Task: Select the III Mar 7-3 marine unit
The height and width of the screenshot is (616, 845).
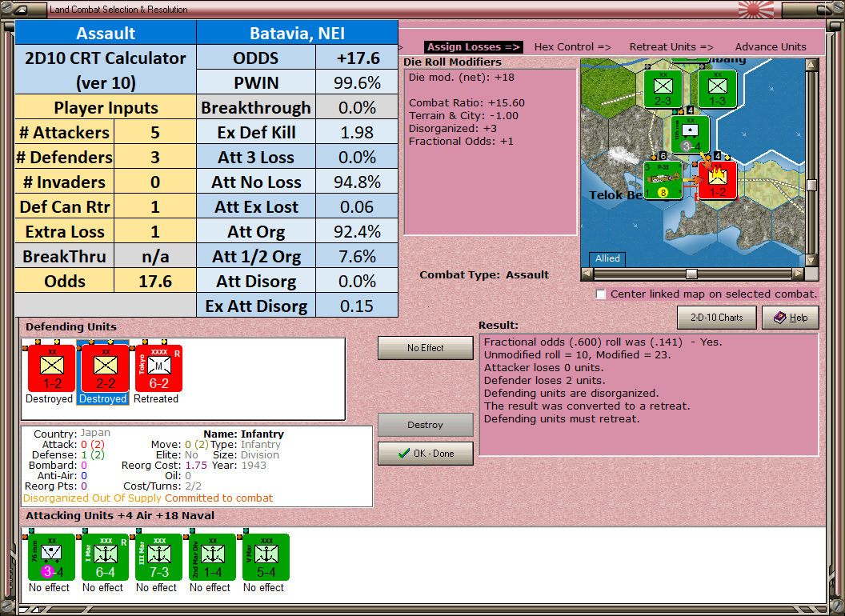Action: click(x=158, y=557)
